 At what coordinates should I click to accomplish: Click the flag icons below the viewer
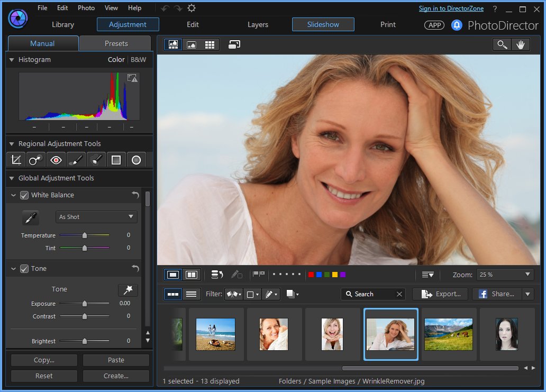point(258,275)
